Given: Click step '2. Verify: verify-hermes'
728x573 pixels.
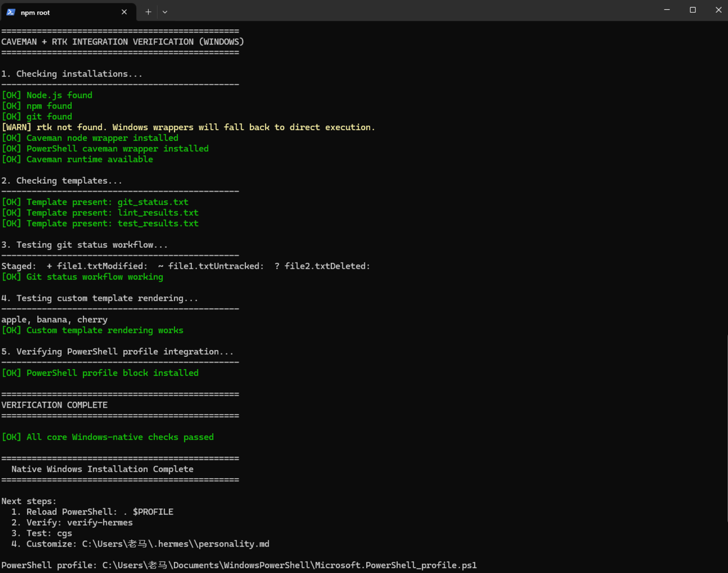Looking at the screenshot, I should point(72,522).
